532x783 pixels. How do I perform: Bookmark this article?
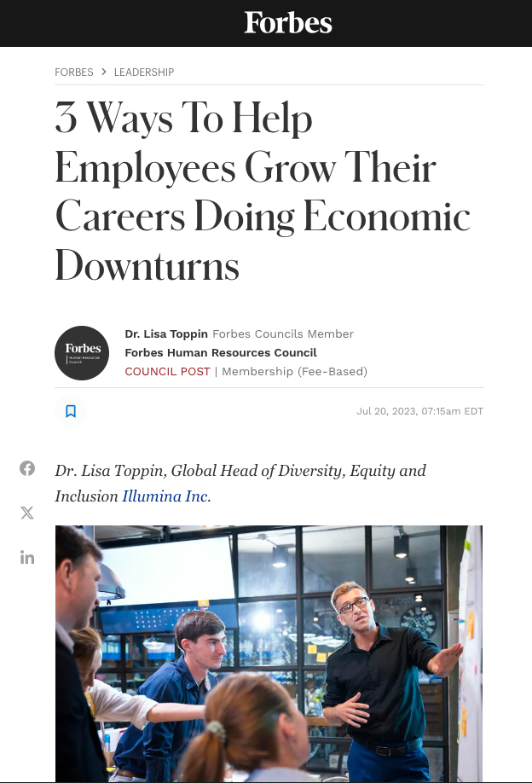pos(71,411)
